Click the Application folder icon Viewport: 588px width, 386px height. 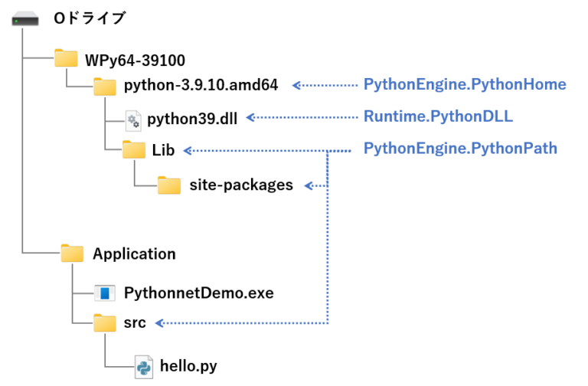point(72,254)
